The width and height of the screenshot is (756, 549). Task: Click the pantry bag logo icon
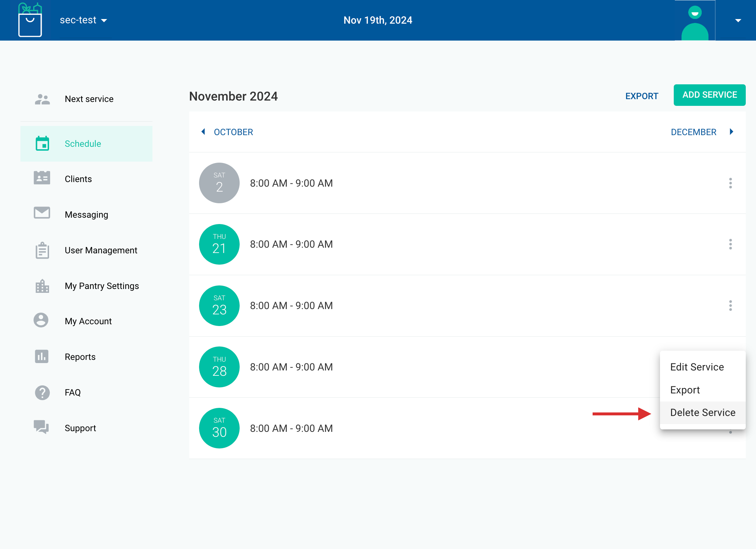pyautogui.click(x=30, y=20)
